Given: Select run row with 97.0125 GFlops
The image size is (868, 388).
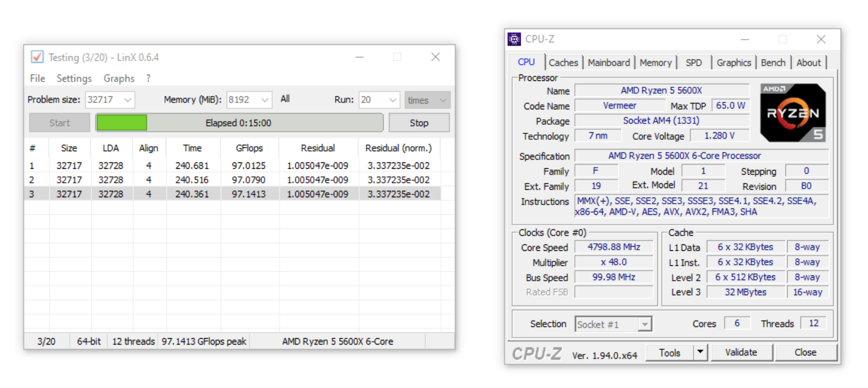Looking at the screenshot, I should pyautogui.click(x=233, y=166).
